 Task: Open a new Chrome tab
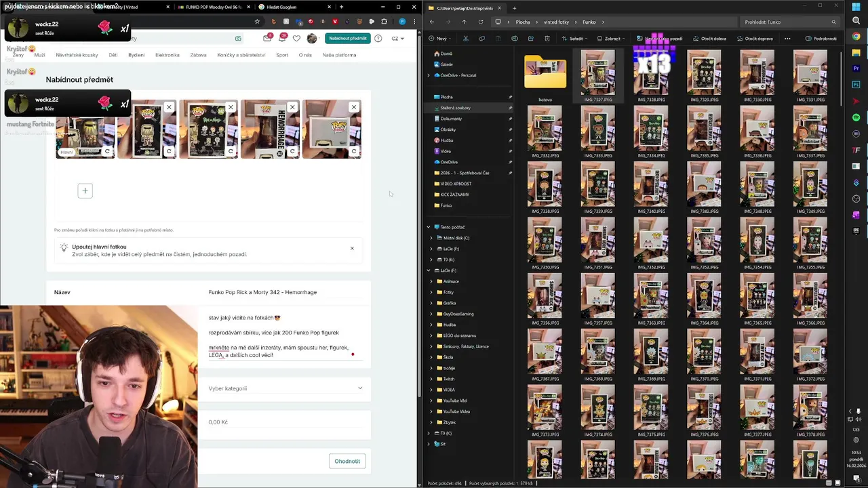coord(341,7)
